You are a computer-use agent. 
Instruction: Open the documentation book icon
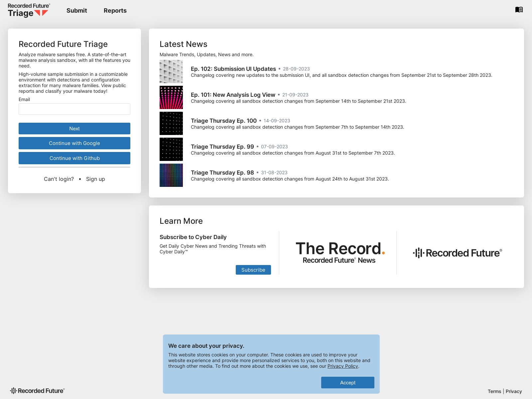pyautogui.click(x=519, y=10)
